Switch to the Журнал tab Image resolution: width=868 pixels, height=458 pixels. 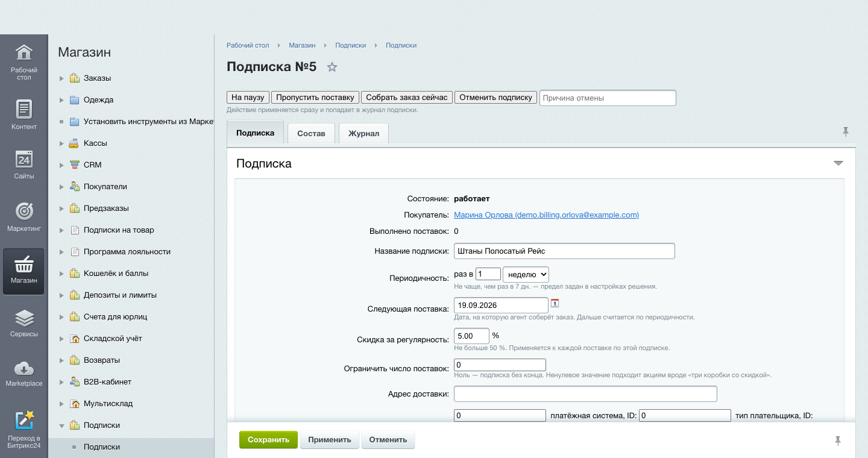click(x=363, y=133)
